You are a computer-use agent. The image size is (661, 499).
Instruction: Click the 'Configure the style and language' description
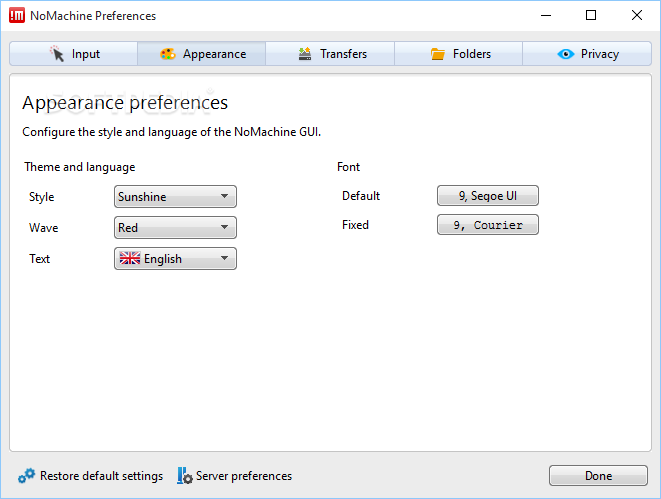click(x=172, y=132)
